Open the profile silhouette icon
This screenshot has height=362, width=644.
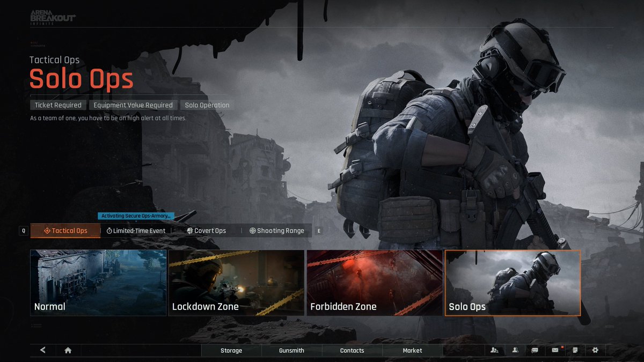[515, 350]
